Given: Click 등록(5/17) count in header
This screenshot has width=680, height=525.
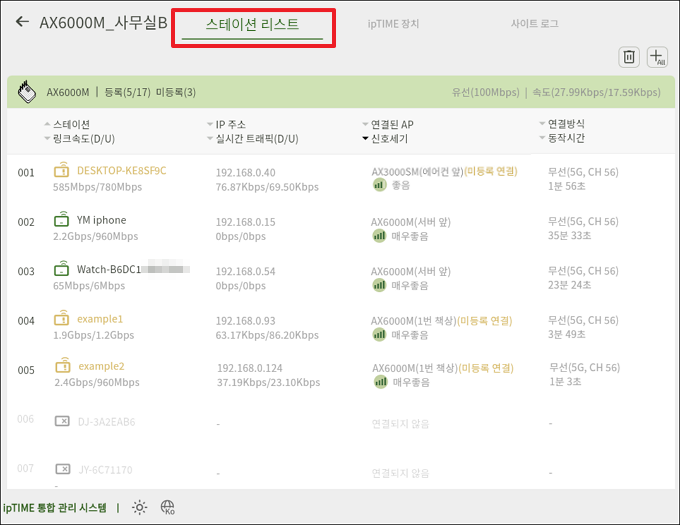Looking at the screenshot, I should point(128,92).
